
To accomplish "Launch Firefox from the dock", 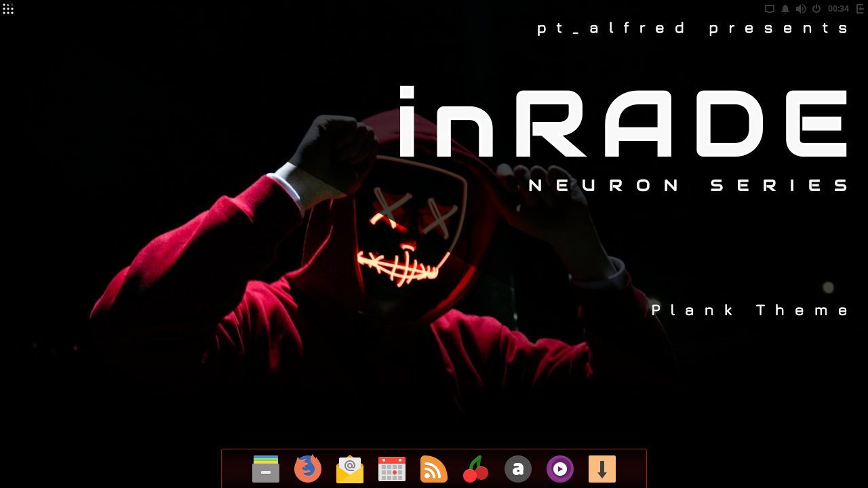I will click(x=308, y=468).
